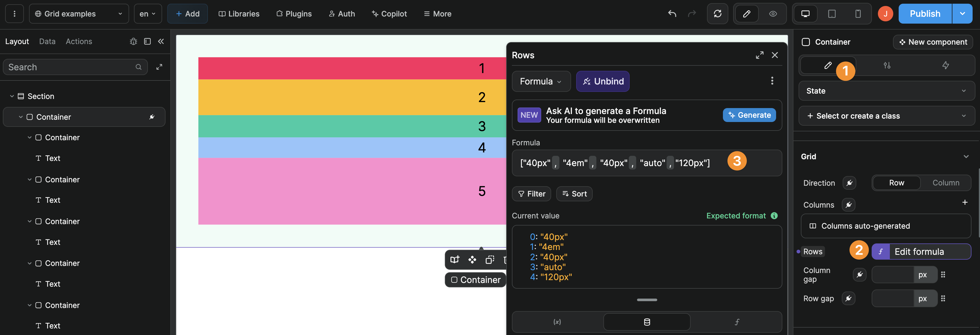Select the function icon in formula footer

pos(737,322)
